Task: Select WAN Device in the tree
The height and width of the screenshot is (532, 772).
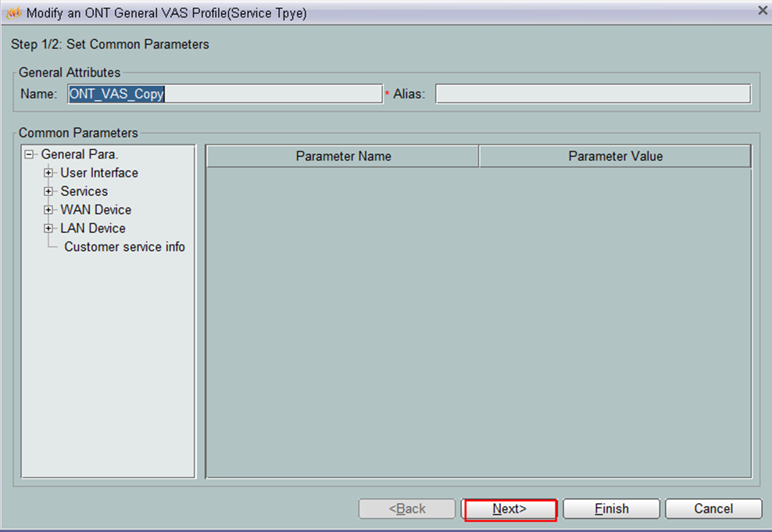Action: pyautogui.click(x=96, y=210)
